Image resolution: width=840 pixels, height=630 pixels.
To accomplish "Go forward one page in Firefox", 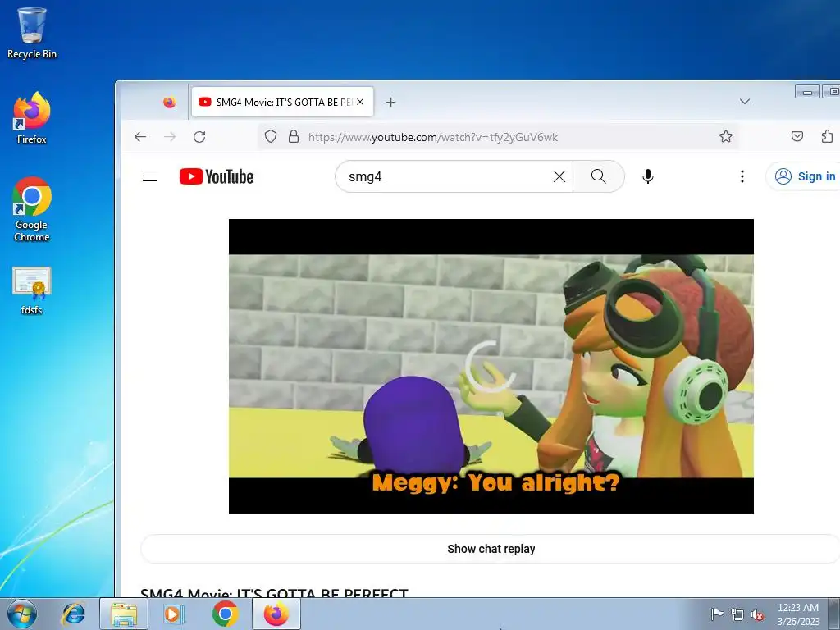I will [170, 137].
